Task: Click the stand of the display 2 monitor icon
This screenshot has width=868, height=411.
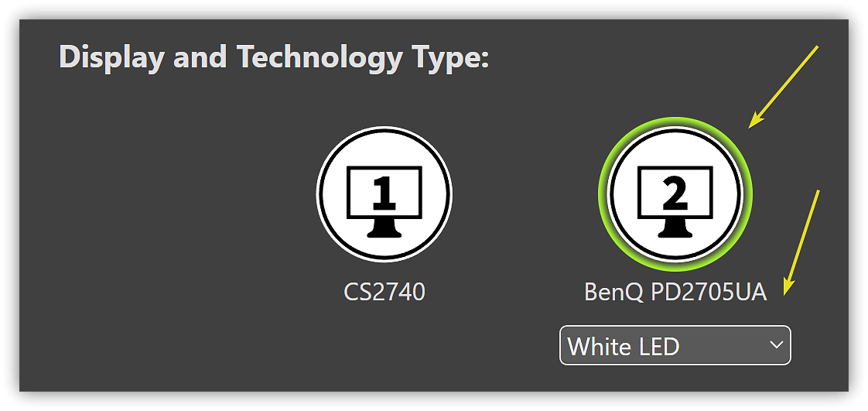Action: click(675, 228)
